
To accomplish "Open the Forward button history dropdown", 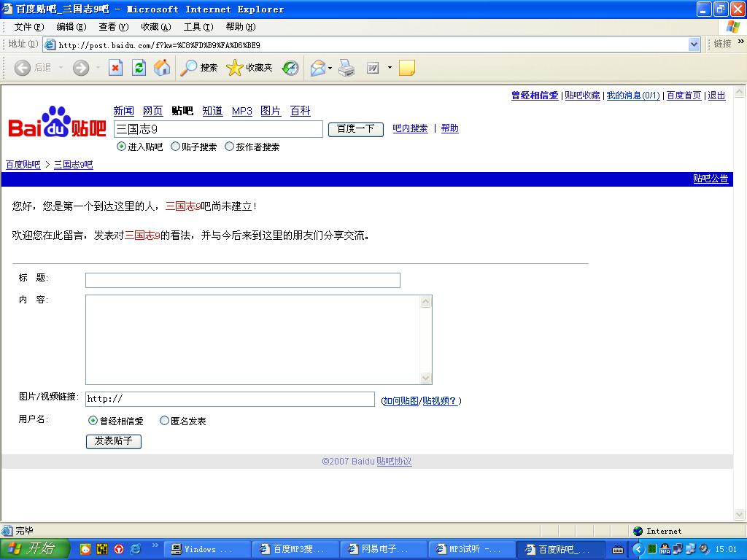I will click(x=98, y=68).
